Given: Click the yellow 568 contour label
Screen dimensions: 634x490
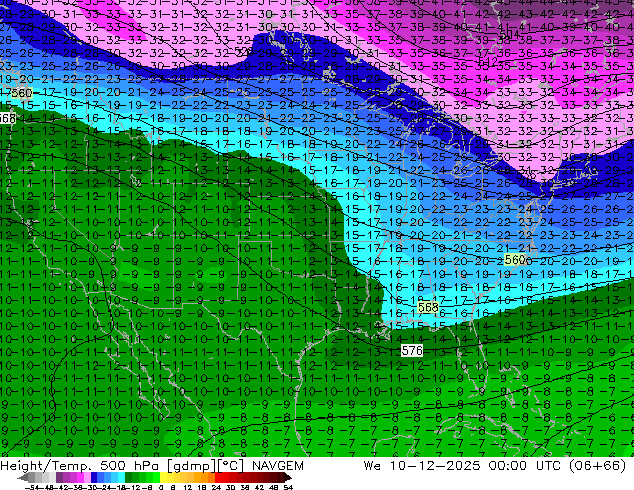Looking at the screenshot, I should click(428, 307).
